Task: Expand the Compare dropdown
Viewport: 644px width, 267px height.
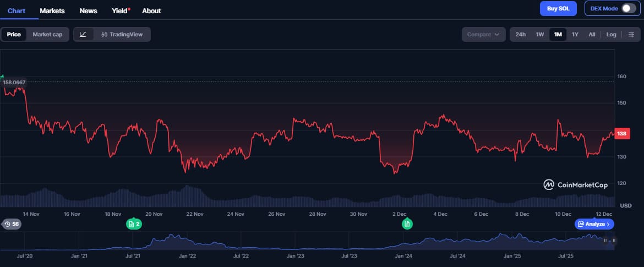Action: [483, 34]
